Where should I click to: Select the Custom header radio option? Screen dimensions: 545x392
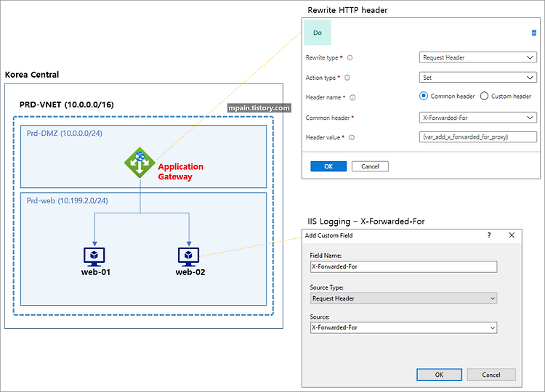484,96
